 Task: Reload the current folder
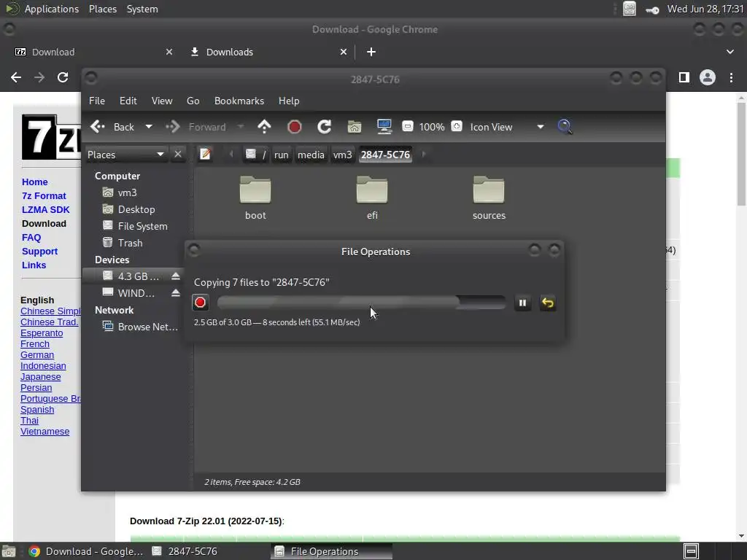point(325,127)
